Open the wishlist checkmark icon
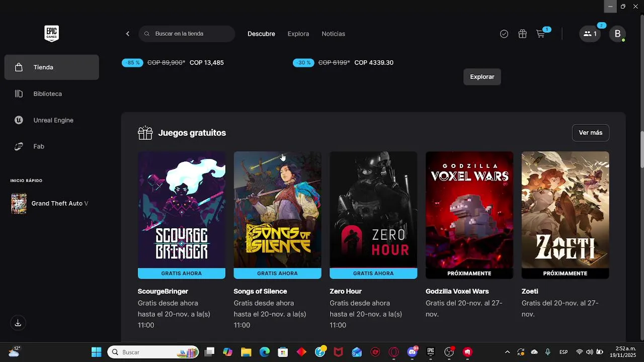Viewport: 644px width, 362px height. pyautogui.click(x=504, y=34)
